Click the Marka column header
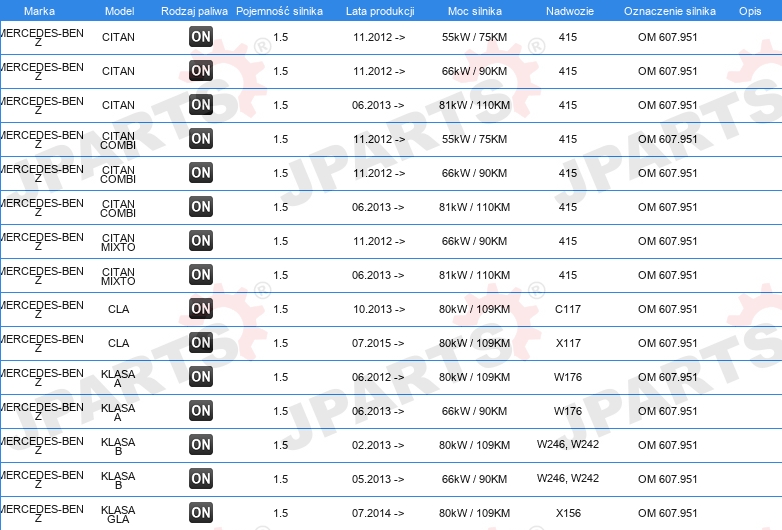This screenshot has height=530, width=782. tap(39, 11)
